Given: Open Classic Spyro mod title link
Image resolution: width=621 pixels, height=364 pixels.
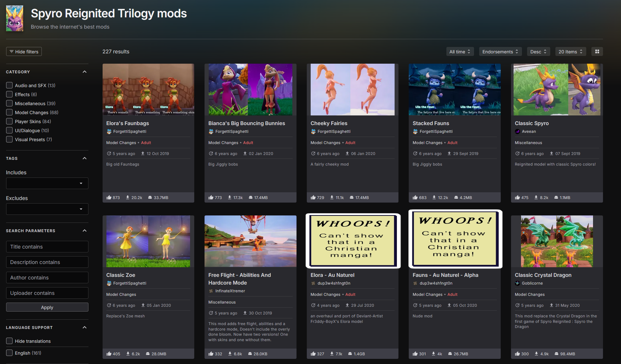Looking at the screenshot, I should click(x=532, y=123).
